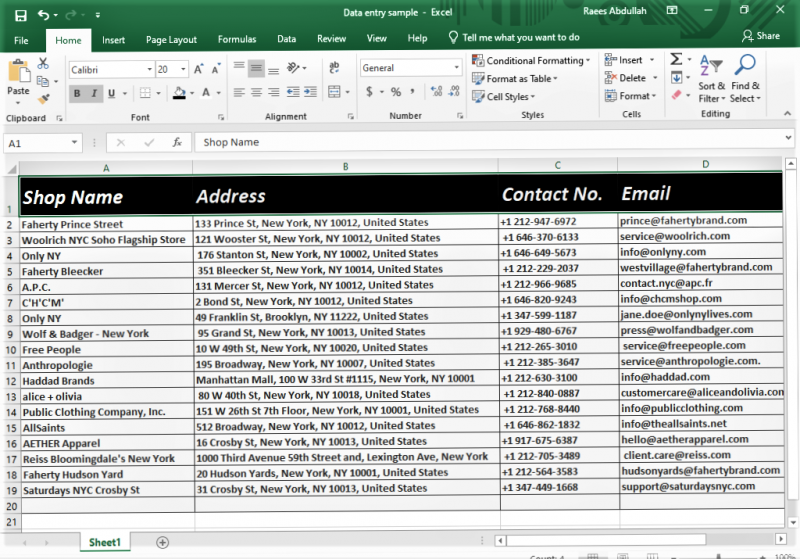Select the Sheet1 worksheet tab

(x=105, y=542)
